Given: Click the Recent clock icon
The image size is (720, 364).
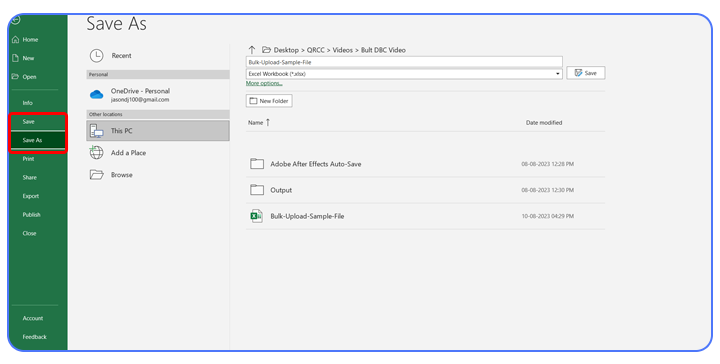Looking at the screenshot, I should 96,56.
